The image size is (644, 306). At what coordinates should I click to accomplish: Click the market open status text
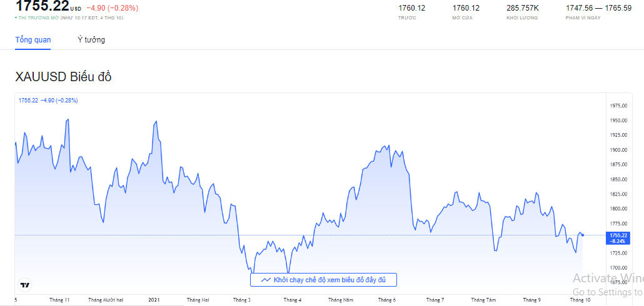[69, 18]
